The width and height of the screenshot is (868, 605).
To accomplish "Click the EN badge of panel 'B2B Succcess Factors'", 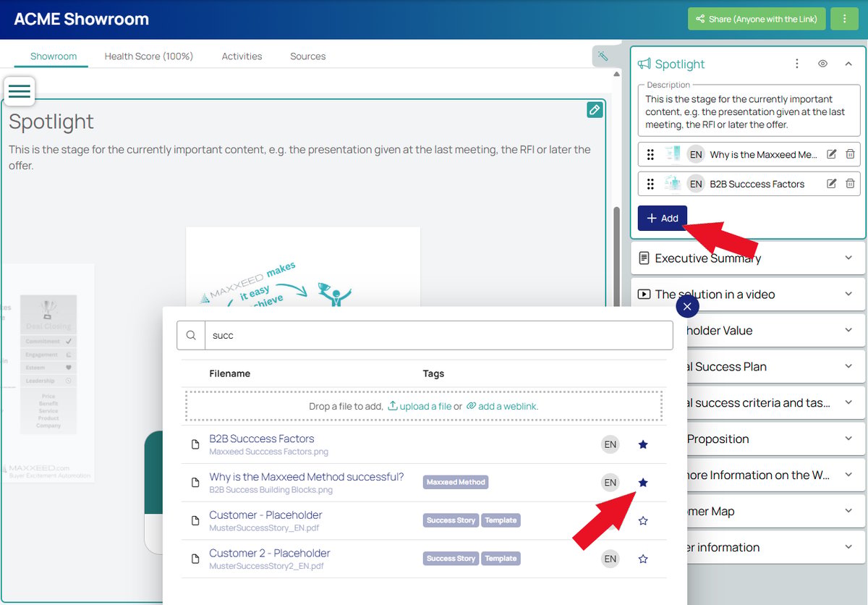I will click(x=696, y=184).
